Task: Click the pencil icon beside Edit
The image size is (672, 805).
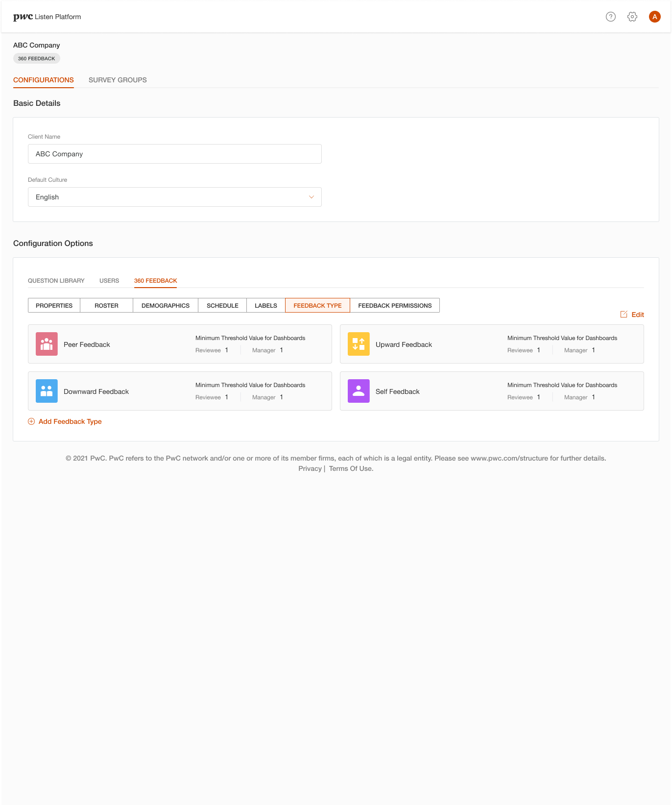Action: (x=624, y=314)
